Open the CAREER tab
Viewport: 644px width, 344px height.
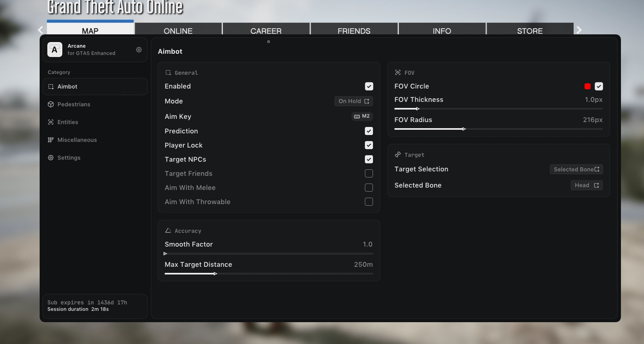tap(266, 29)
